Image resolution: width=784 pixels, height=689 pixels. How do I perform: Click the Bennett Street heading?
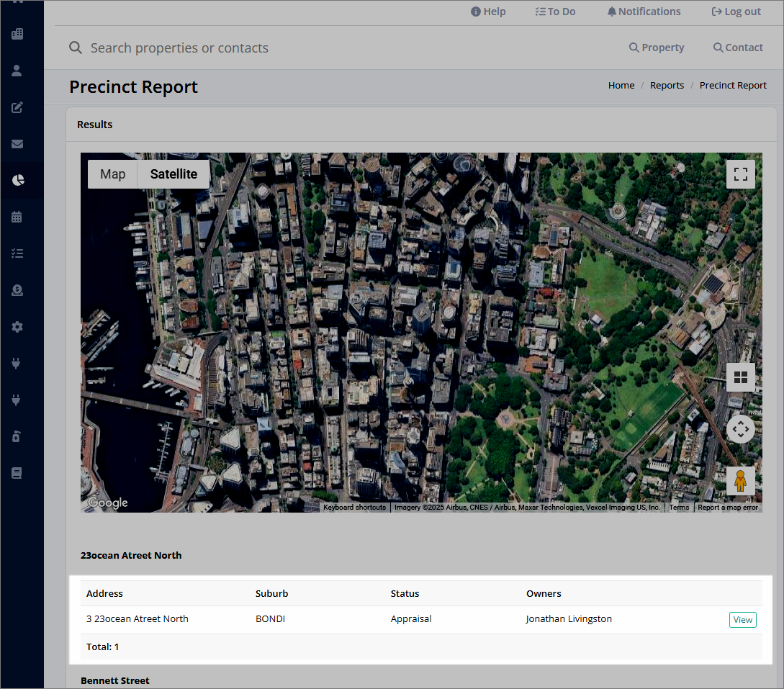tap(115, 680)
